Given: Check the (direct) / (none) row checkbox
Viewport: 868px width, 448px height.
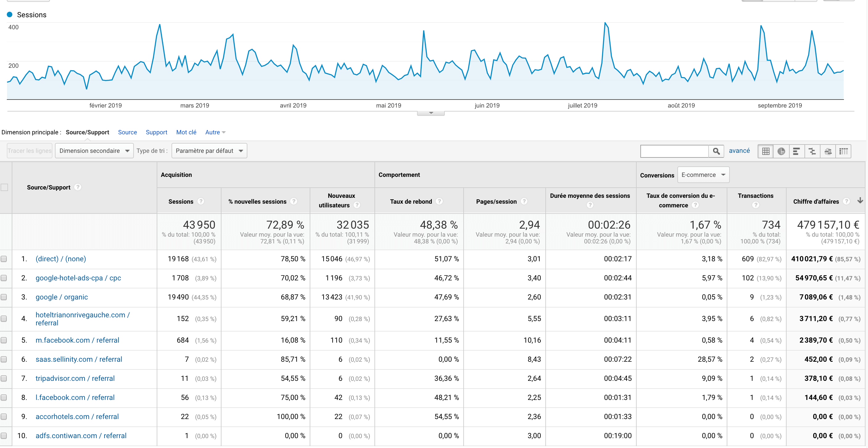Looking at the screenshot, I should 4,259.
